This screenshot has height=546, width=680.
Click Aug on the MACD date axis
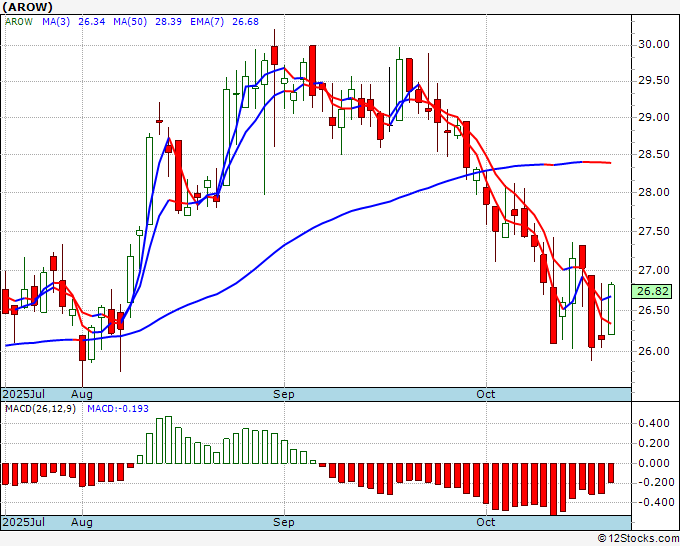click(x=82, y=522)
